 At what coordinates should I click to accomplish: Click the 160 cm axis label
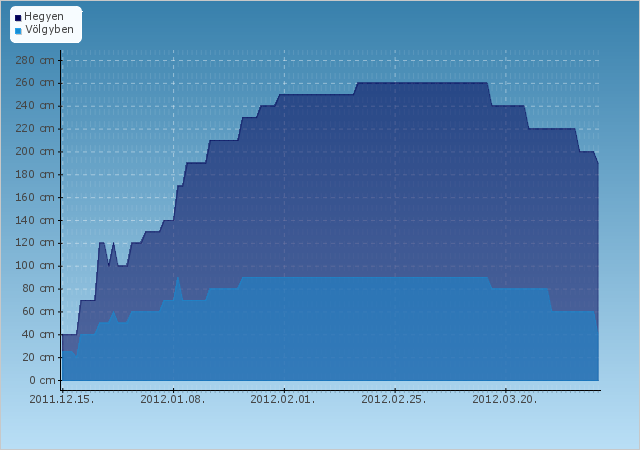pyautogui.click(x=35, y=197)
